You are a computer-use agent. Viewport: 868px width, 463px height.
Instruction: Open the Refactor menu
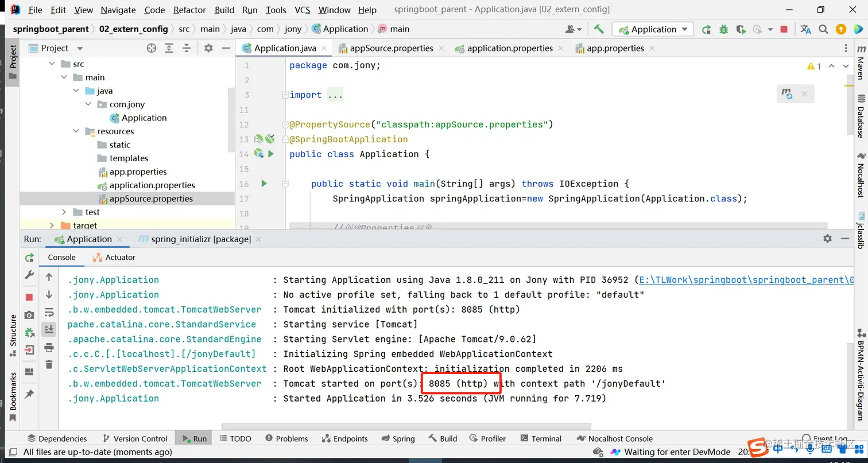click(189, 10)
